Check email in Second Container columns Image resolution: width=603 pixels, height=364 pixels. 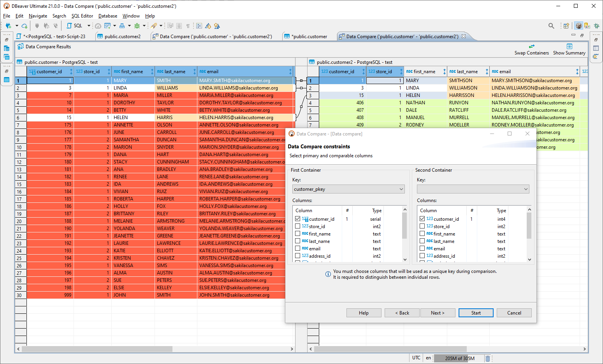[422, 248]
